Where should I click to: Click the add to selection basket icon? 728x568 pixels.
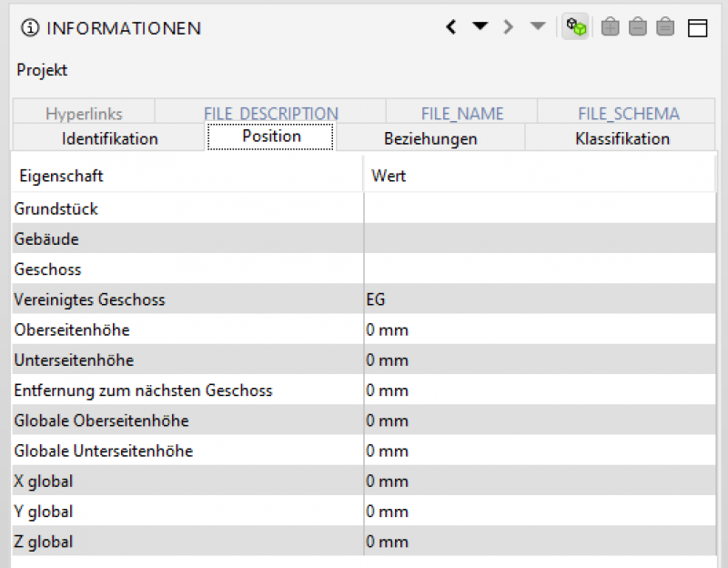tap(610, 27)
